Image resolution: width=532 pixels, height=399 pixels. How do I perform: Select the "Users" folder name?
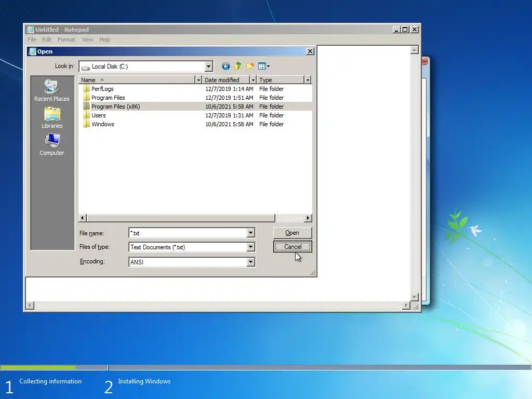[x=99, y=115]
